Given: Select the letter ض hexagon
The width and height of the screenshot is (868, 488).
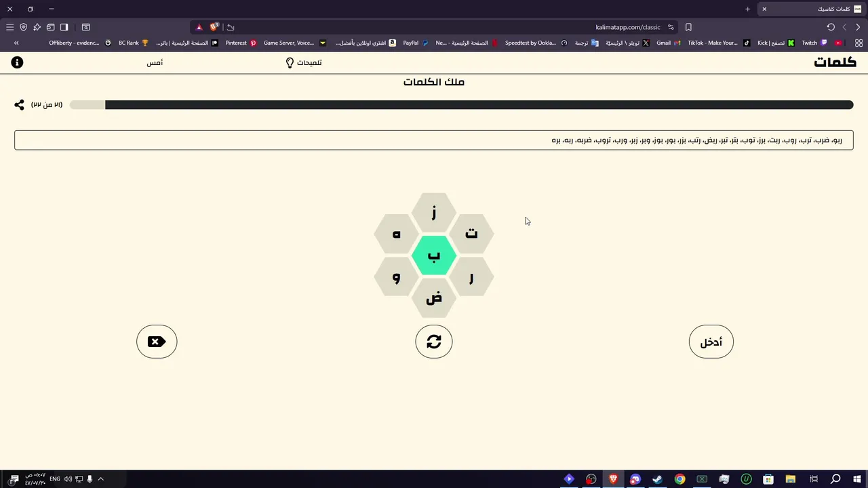Looking at the screenshot, I should (x=434, y=298).
